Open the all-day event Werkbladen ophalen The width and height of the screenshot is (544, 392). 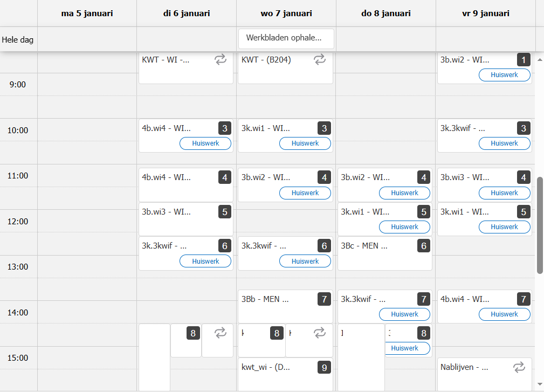pyautogui.click(x=286, y=38)
